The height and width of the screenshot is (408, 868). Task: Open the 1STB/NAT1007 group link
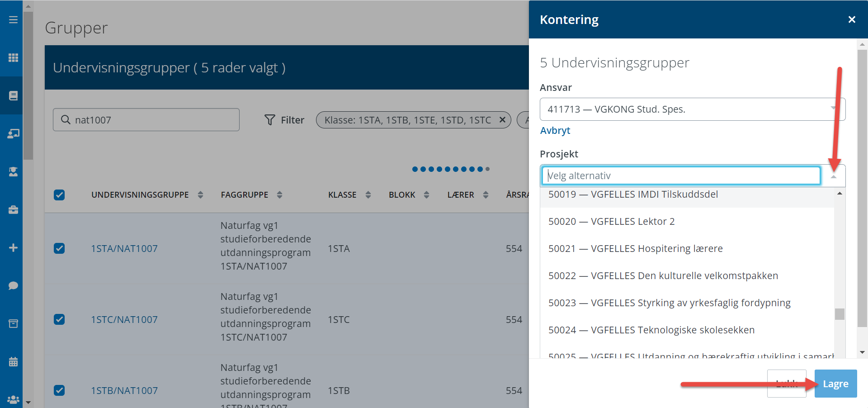coord(124,390)
